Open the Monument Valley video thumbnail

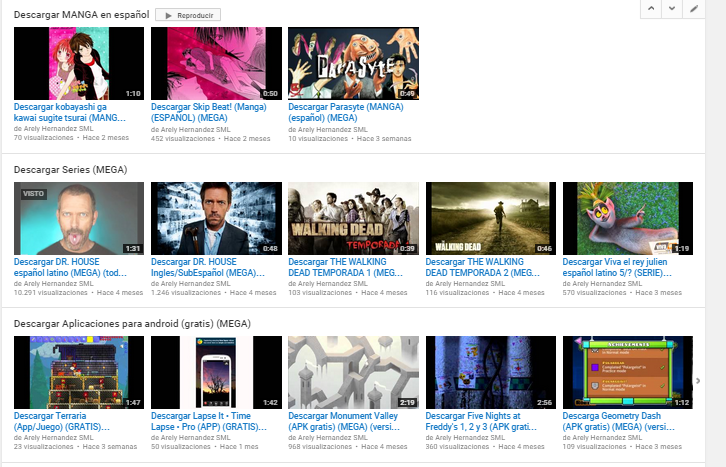[x=353, y=372]
